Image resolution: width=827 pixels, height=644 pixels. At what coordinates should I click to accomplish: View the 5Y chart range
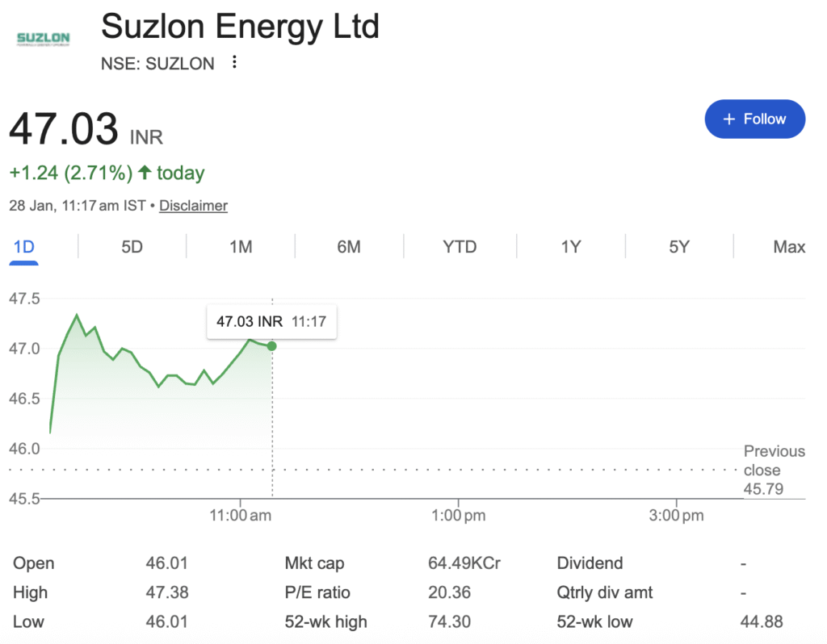click(679, 247)
